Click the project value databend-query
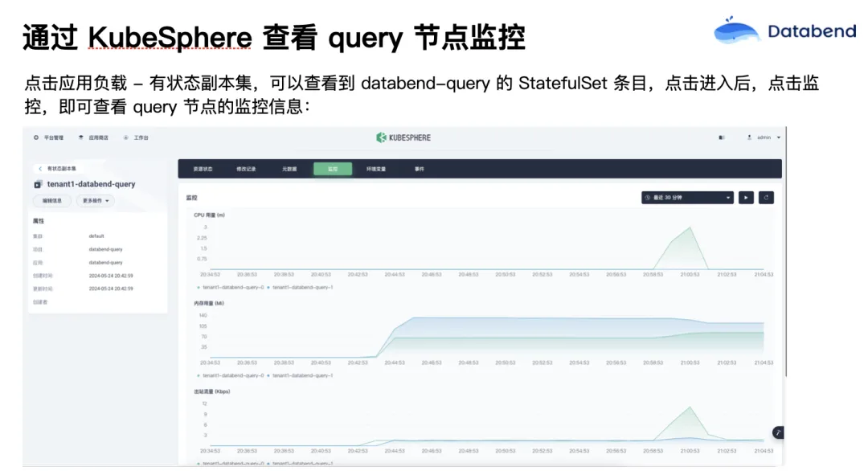Viewport: 868px width, 471px height. point(106,249)
